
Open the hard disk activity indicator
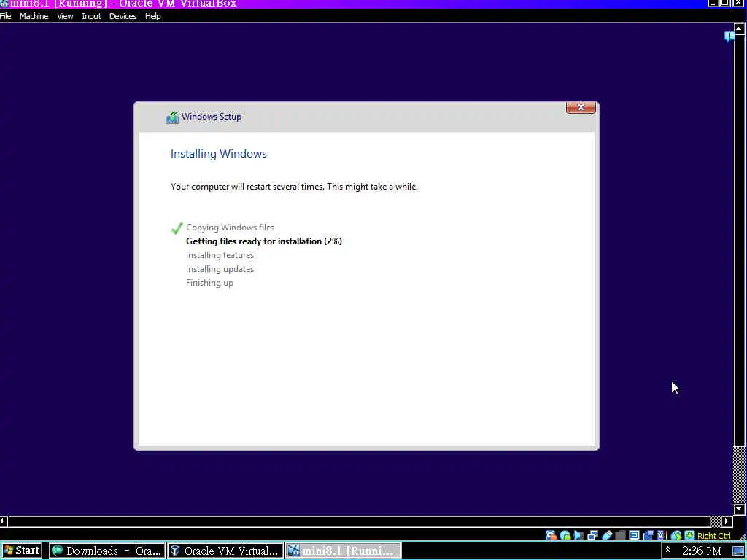point(551,535)
